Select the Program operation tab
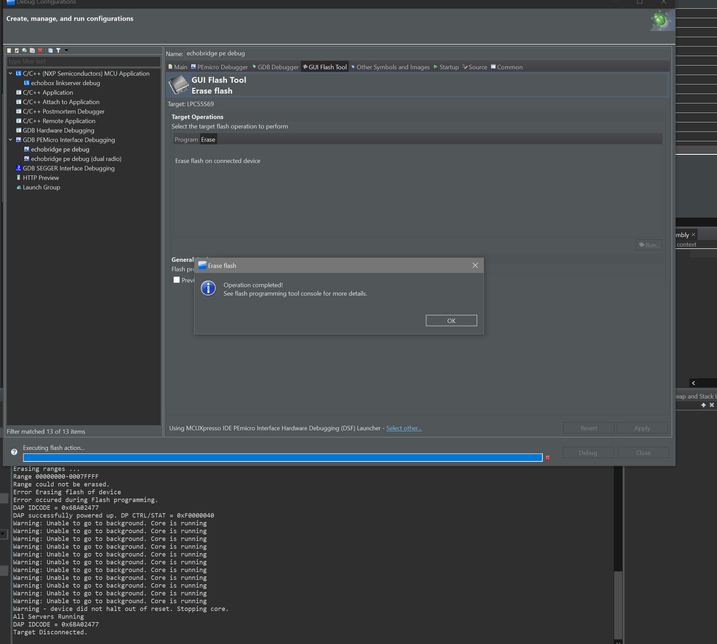The image size is (717, 644). click(186, 140)
